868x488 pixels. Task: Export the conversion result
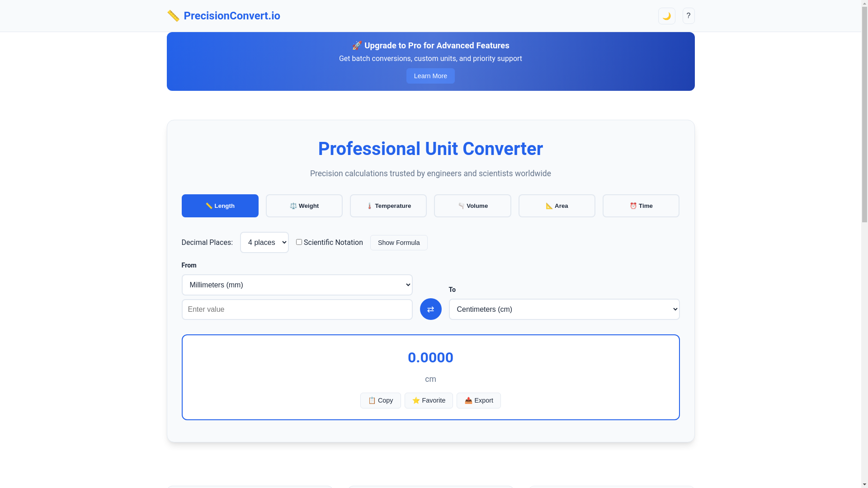pyautogui.click(x=479, y=400)
